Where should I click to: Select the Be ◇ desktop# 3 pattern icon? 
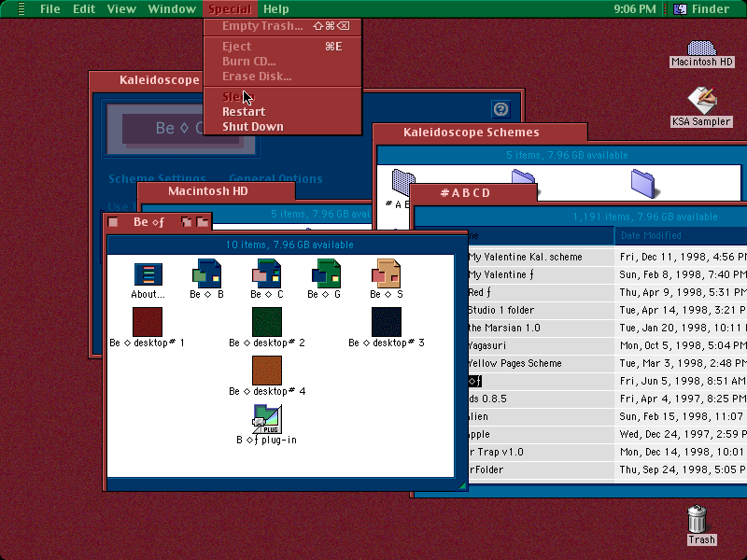point(387,322)
